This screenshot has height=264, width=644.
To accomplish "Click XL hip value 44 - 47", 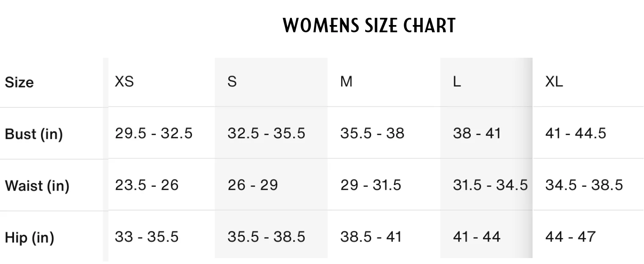I will coord(570,237).
